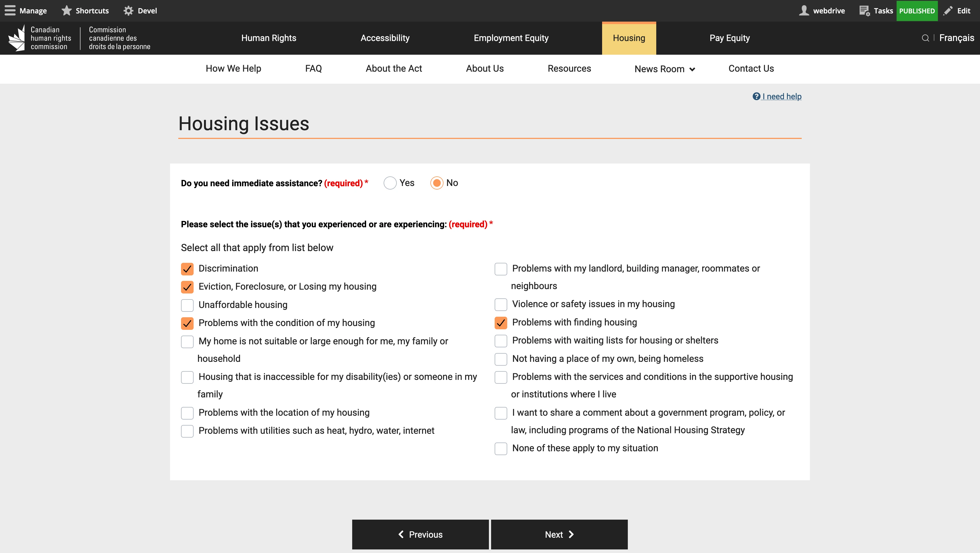The width and height of the screenshot is (980, 553).
Task: Uncheck Problems with finding housing
Action: point(501,322)
